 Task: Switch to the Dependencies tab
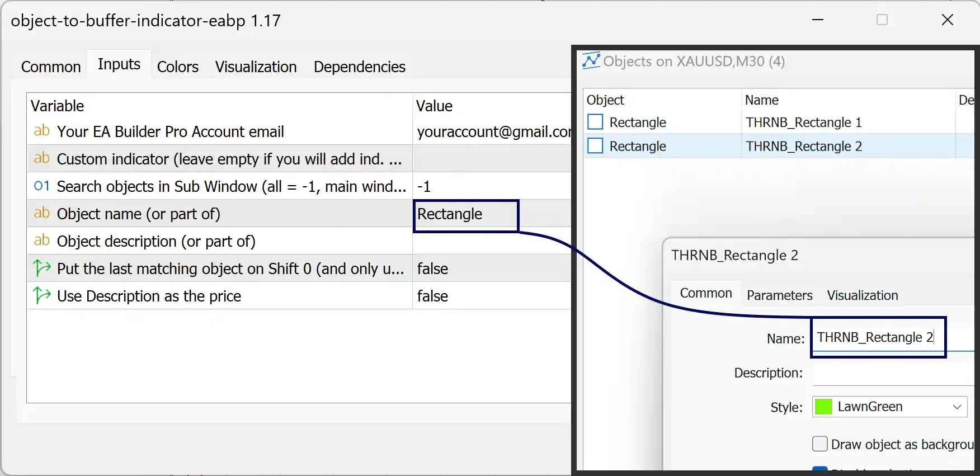360,67
